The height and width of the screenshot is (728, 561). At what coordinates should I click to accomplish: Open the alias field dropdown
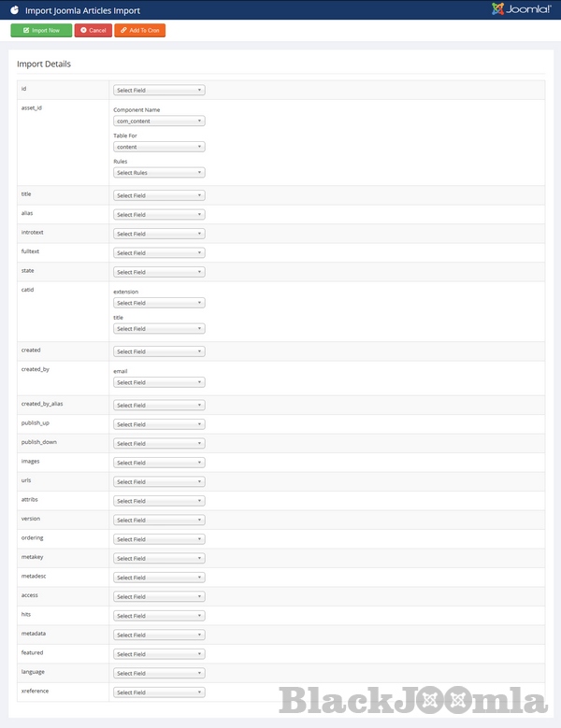[x=159, y=215]
